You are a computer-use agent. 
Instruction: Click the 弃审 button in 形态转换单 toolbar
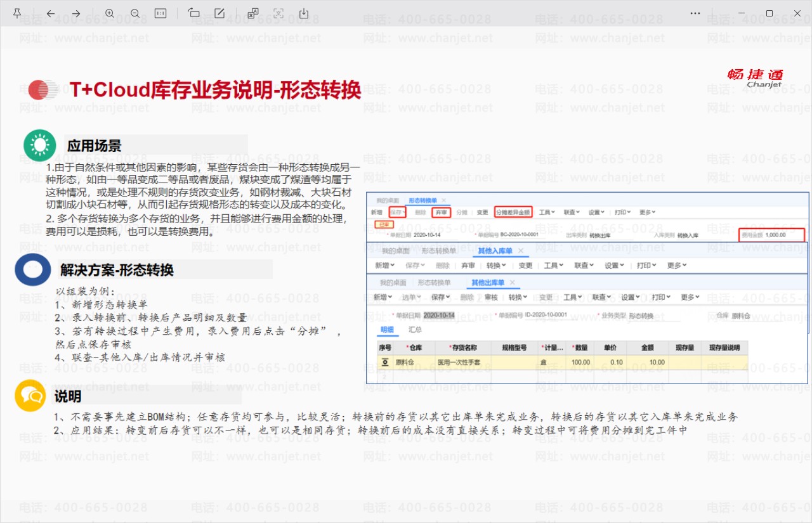[441, 212]
